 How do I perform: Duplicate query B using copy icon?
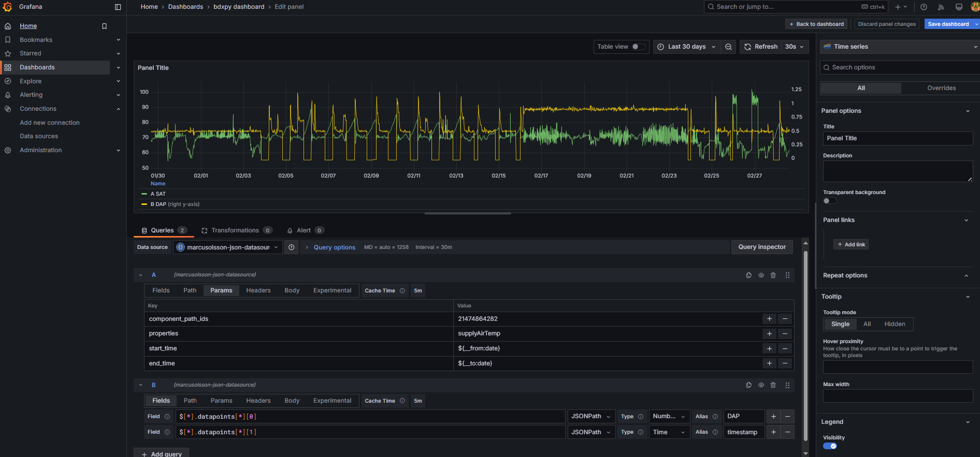748,385
